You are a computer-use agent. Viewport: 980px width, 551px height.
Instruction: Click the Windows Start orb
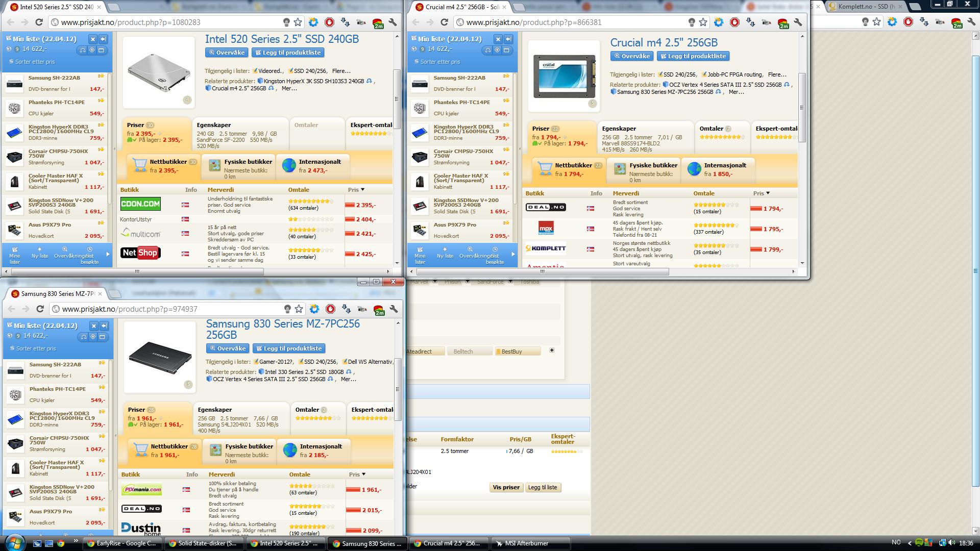[14, 542]
